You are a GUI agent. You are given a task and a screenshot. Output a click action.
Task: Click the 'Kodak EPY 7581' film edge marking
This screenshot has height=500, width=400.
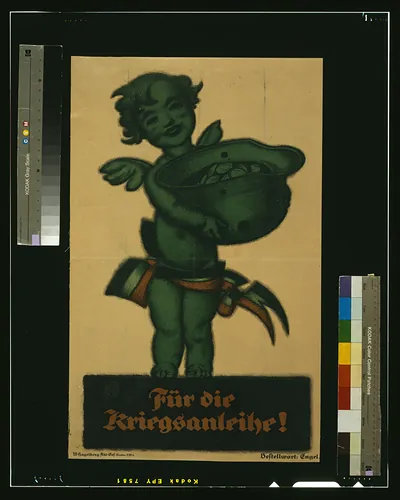pos(158,481)
